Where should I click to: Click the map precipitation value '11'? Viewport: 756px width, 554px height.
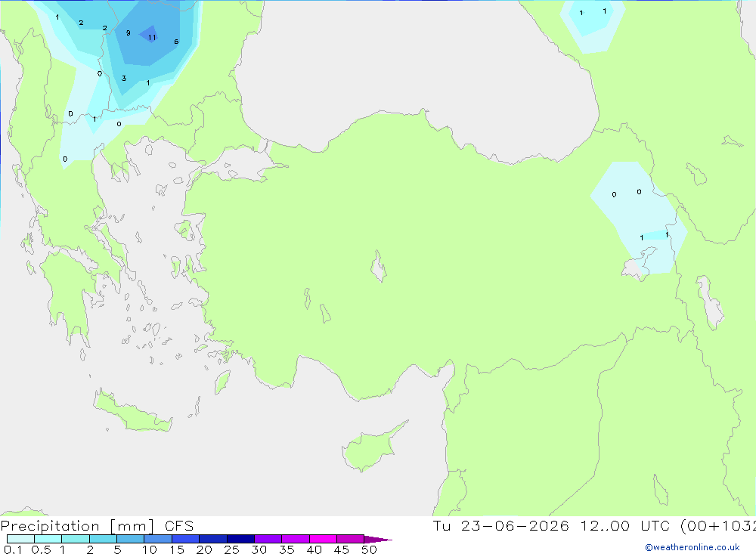[152, 38]
